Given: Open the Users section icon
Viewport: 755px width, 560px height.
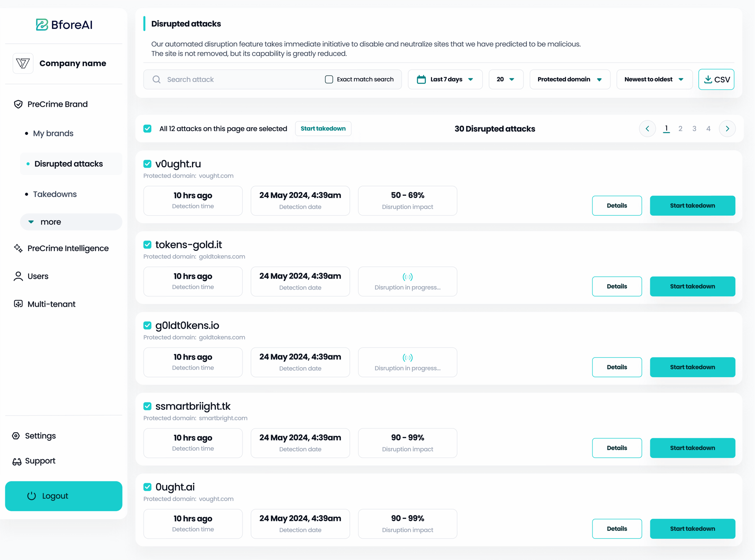Looking at the screenshot, I should [x=18, y=276].
